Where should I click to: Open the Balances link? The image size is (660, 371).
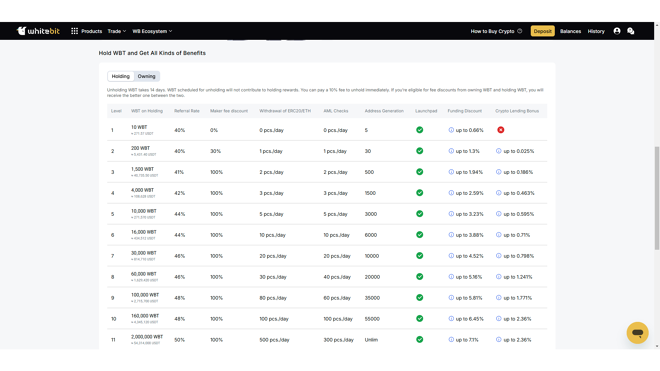point(570,31)
